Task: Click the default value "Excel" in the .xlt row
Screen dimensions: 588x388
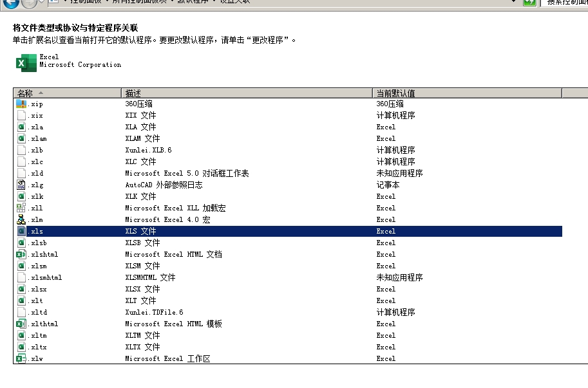Action: 386,300
